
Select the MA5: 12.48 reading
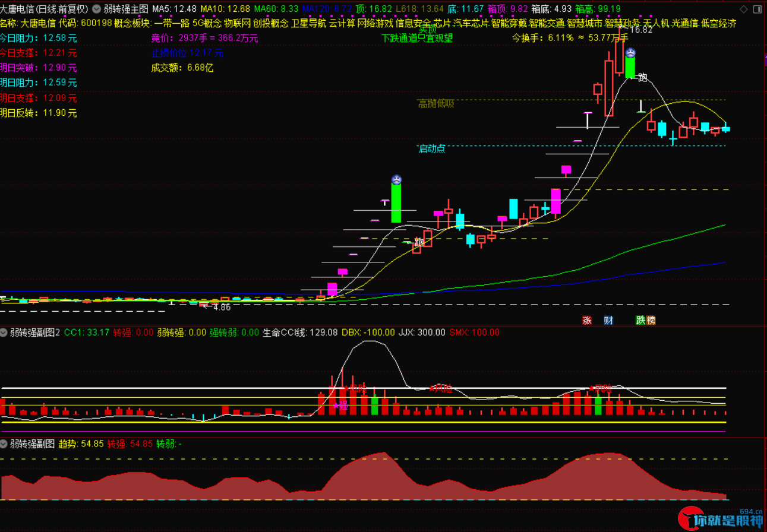[175, 9]
